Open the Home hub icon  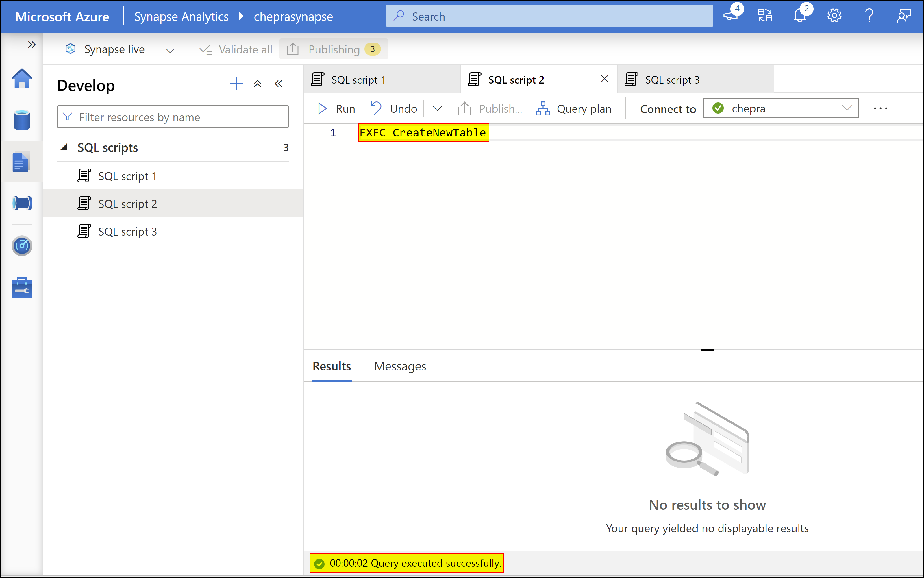pyautogui.click(x=22, y=79)
